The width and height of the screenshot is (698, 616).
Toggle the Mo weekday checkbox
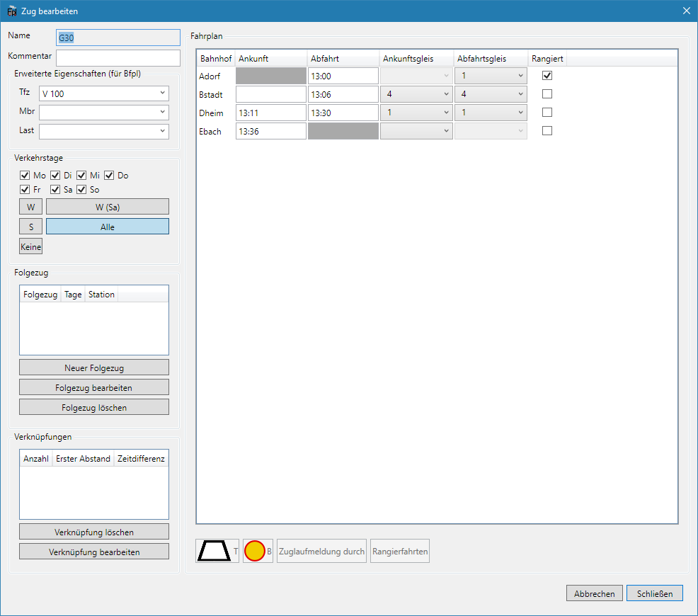point(25,176)
